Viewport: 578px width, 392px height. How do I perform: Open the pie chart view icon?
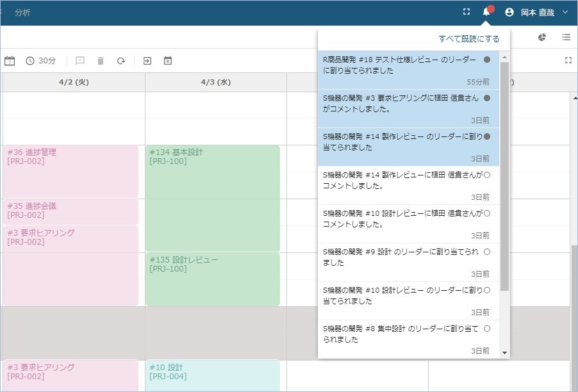(542, 37)
